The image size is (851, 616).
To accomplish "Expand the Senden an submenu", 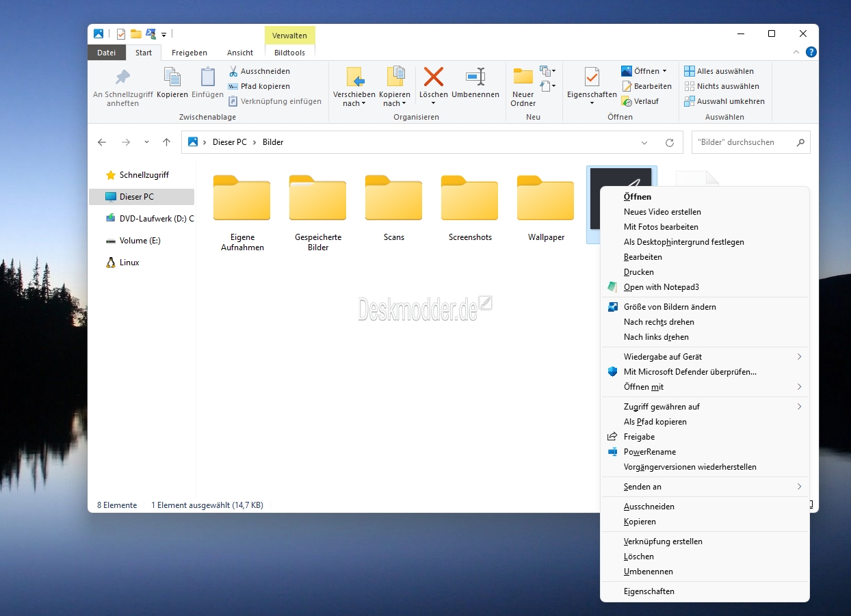I will pos(705,487).
